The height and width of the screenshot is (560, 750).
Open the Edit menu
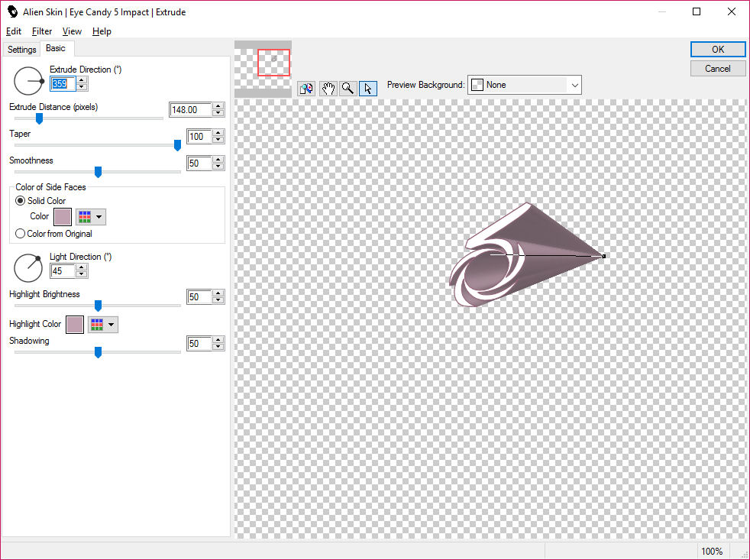click(x=14, y=31)
